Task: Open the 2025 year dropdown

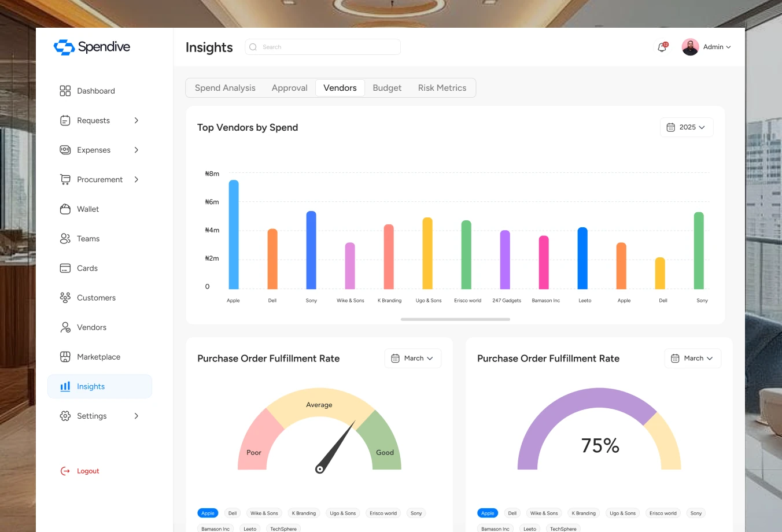Action: [x=687, y=127]
